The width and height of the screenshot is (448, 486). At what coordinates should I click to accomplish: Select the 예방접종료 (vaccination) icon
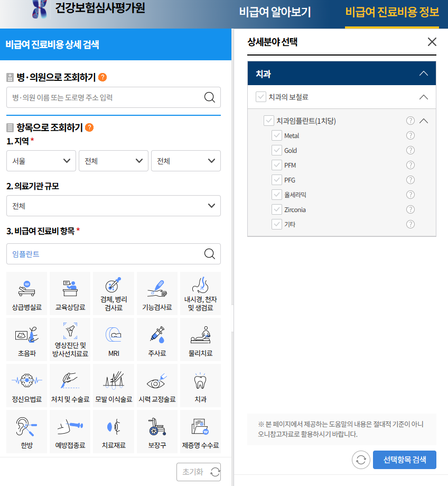coord(70,431)
